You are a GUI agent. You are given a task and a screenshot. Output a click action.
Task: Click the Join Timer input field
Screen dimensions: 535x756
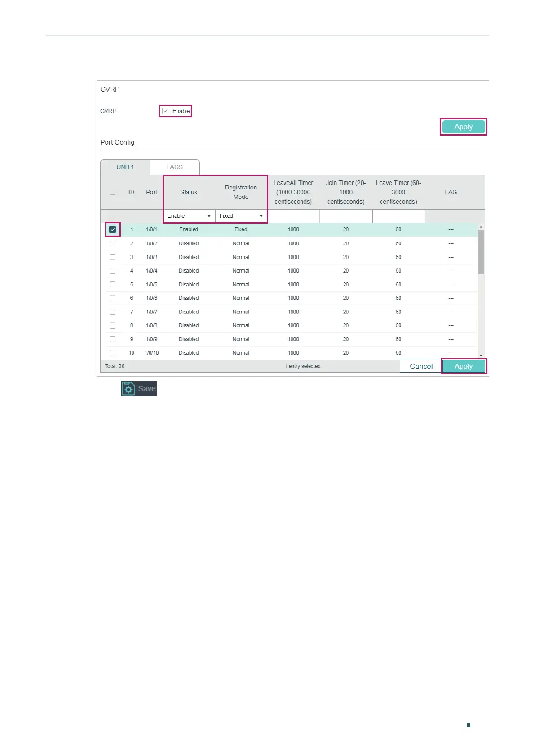pyautogui.click(x=346, y=216)
